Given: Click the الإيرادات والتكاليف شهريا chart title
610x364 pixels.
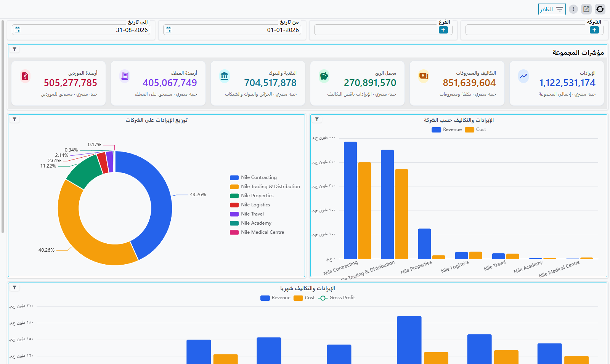Looking at the screenshot, I should click(308, 288).
